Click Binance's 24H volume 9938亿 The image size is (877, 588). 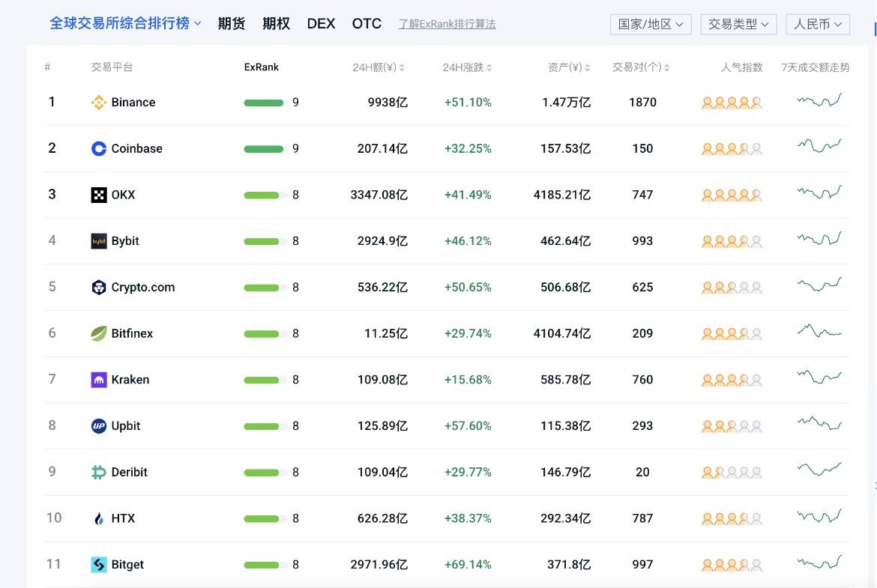pos(388,103)
